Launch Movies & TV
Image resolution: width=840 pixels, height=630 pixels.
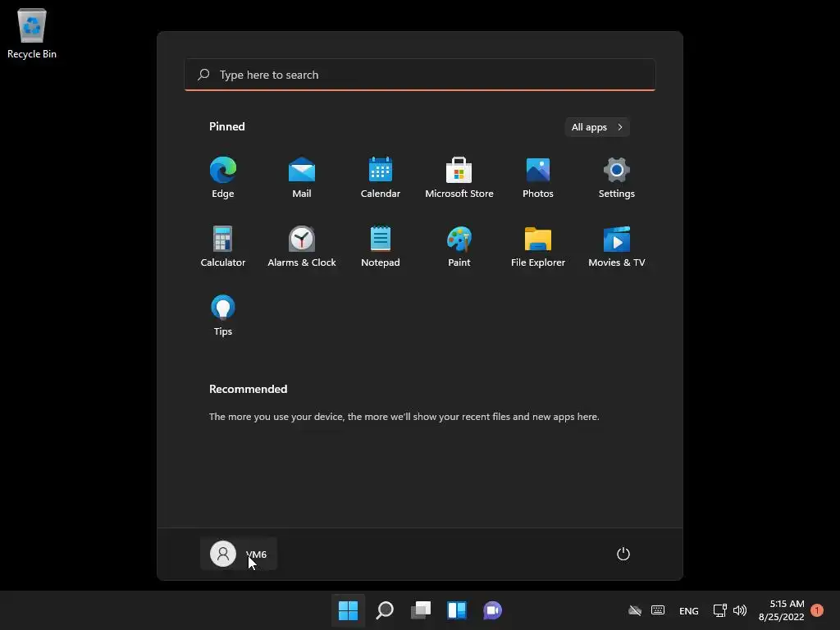point(617,246)
